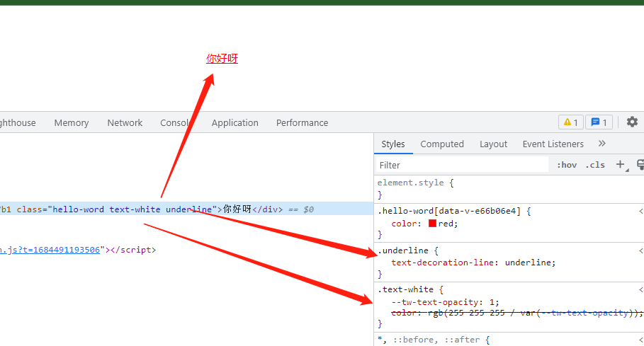This screenshot has width=644, height=346.
Task: Select the Computed tab
Action: [x=442, y=144]
